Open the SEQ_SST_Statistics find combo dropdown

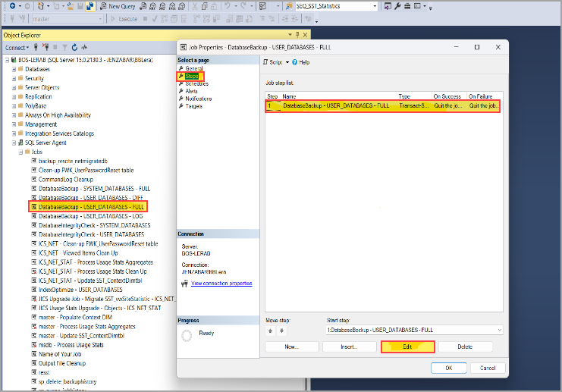[x=375, y=6]
